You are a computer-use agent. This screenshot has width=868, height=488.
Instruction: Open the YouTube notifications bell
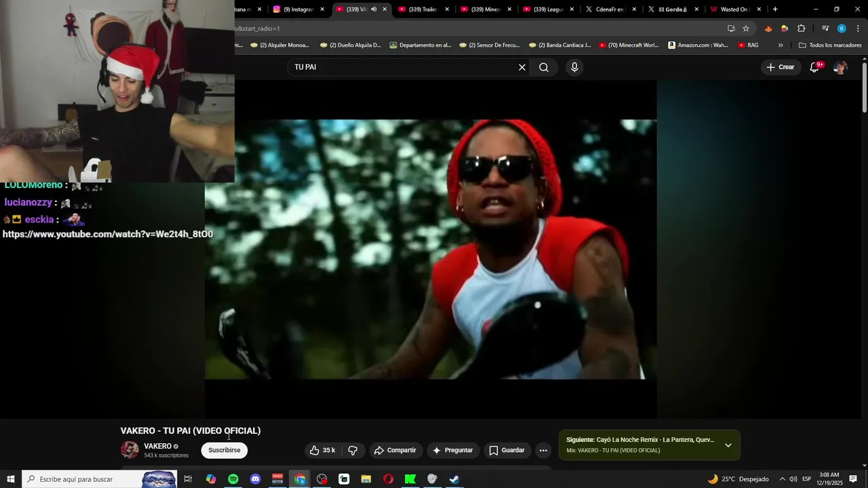pos(815,67)
